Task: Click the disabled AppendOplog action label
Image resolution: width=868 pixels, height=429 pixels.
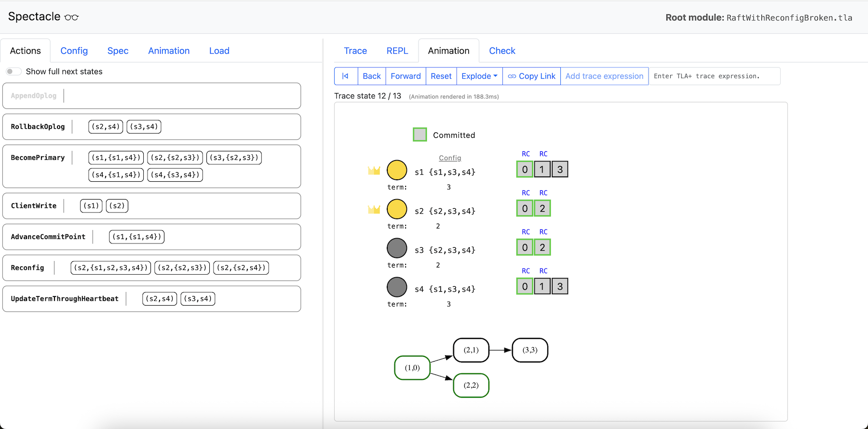Action: (34, 96)
